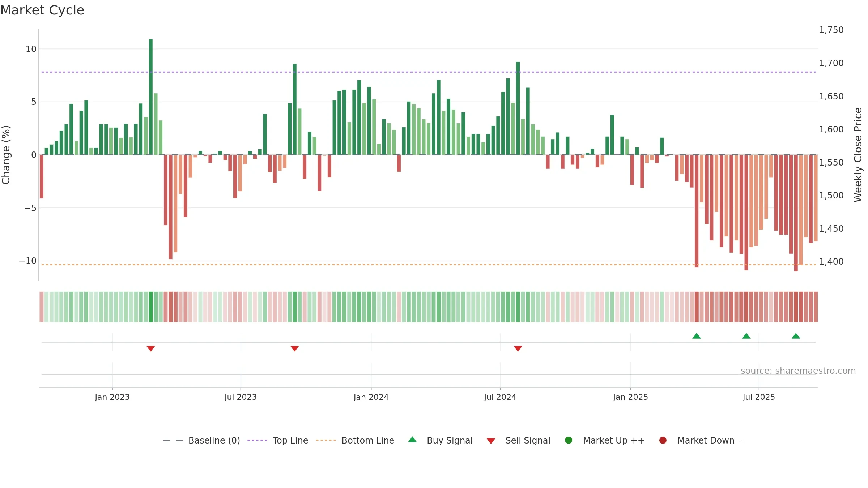The height and width of the screenshot is (488, 868).
Task: Toggle the Buy Signal legend entry
Action: click(x=440, y=440)
